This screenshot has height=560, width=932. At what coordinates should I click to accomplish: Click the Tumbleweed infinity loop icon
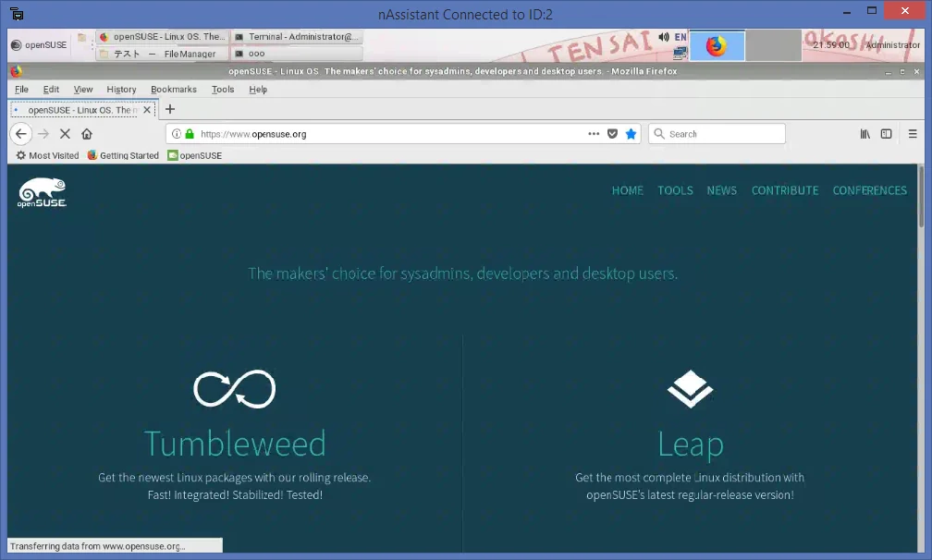(235, 389)
